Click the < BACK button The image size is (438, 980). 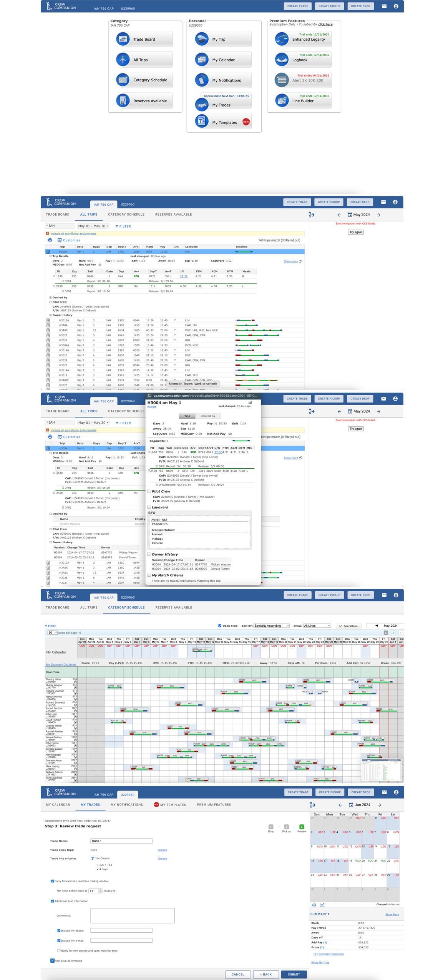[266, 974]
